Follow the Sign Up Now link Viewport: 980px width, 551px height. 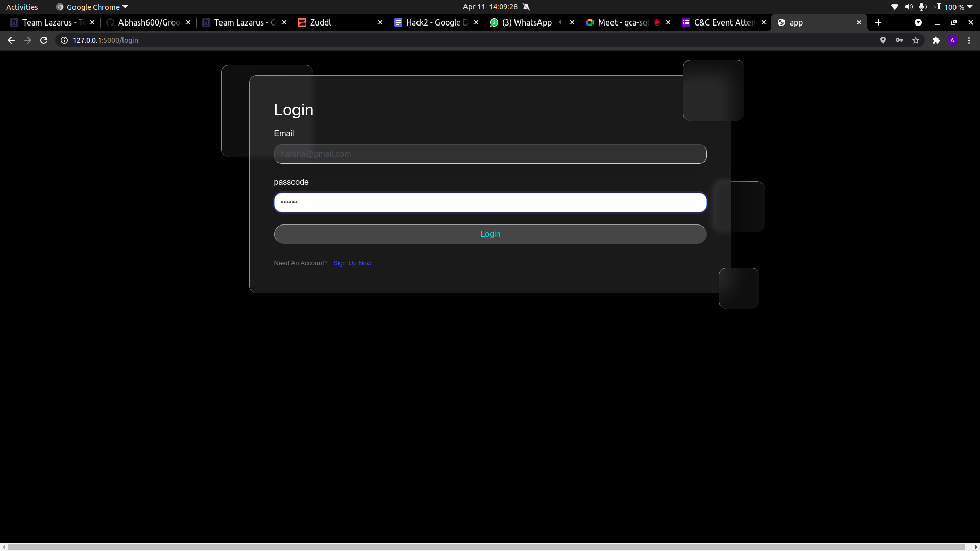(x=352, y=263)
